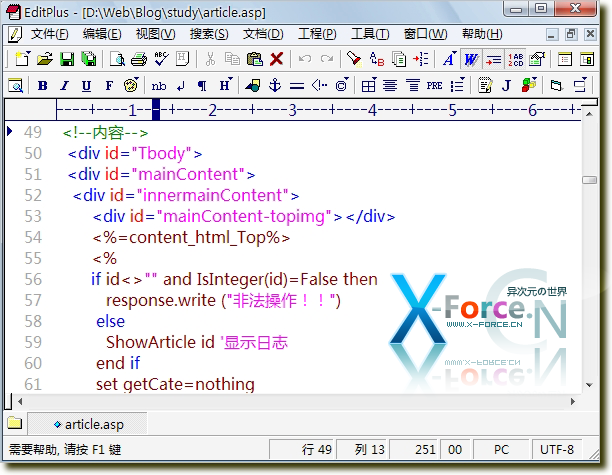612x475 pixels.
Task: Run the ABC spell check tool
Action: coord(161,59)
